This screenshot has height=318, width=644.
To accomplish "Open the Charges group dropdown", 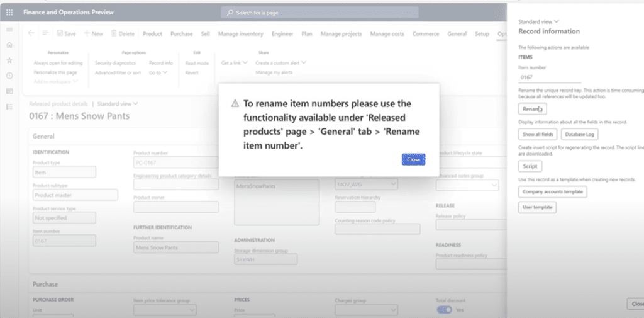I will pos(367,310).
